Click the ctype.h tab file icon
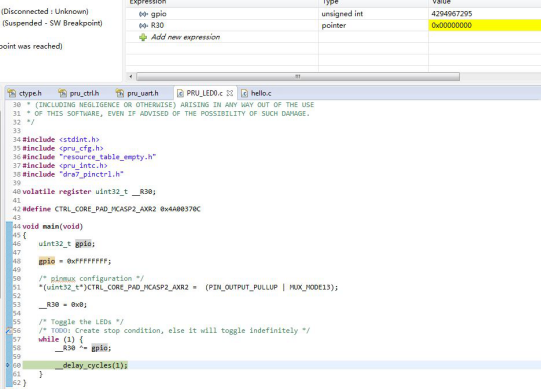Screen dimensions: 541x389 click(12, 93)
